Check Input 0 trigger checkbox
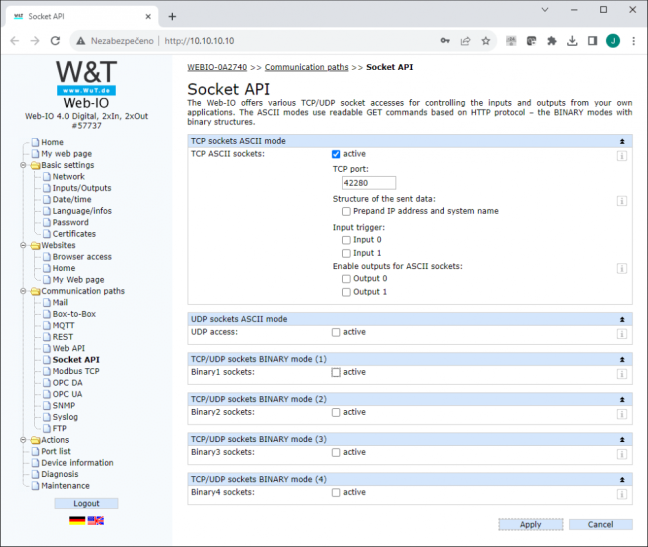 point(346,240)
